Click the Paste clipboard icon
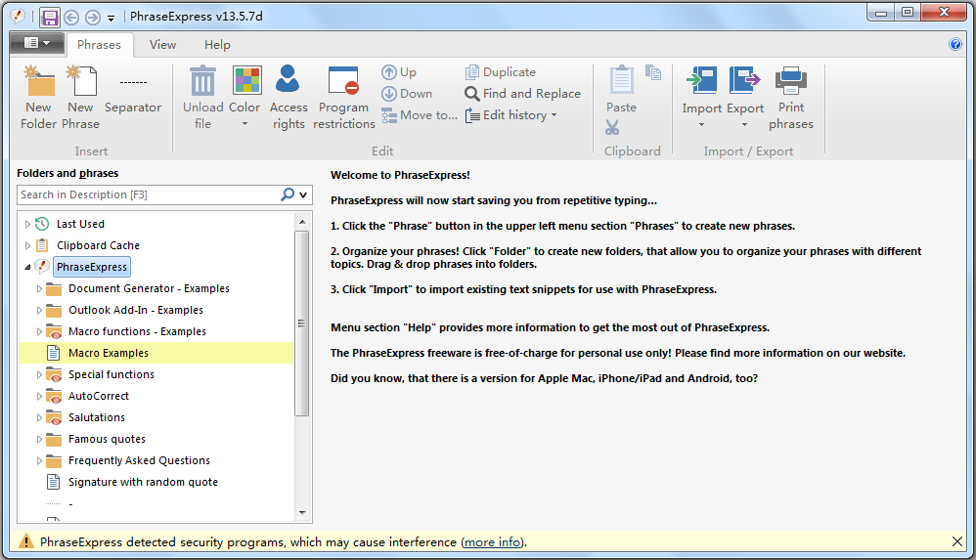 (x=621, y=80)
